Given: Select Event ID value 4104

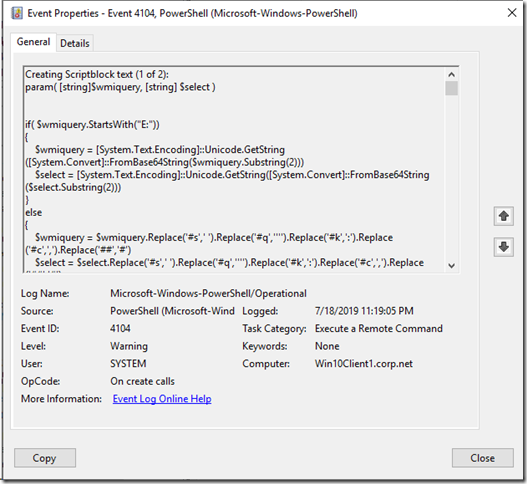Looking at the screenshot, I should (x=120, y=328).
